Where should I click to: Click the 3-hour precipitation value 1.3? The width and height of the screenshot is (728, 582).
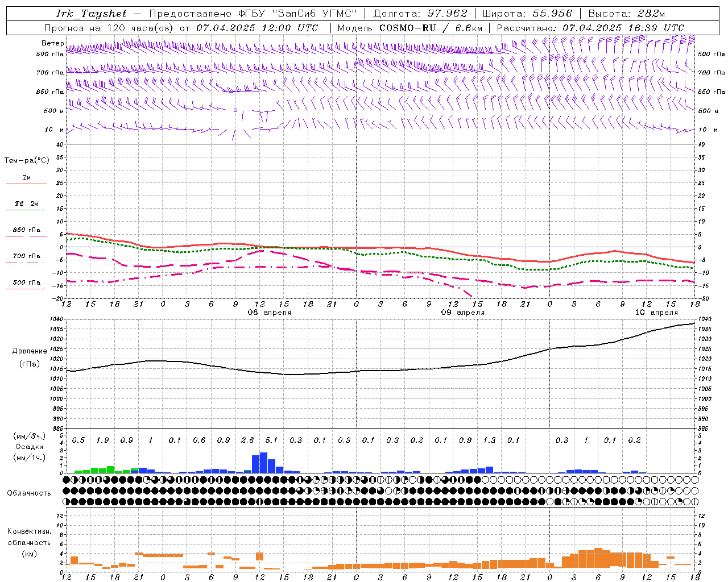pyautogui.click(x=489, y=440)
